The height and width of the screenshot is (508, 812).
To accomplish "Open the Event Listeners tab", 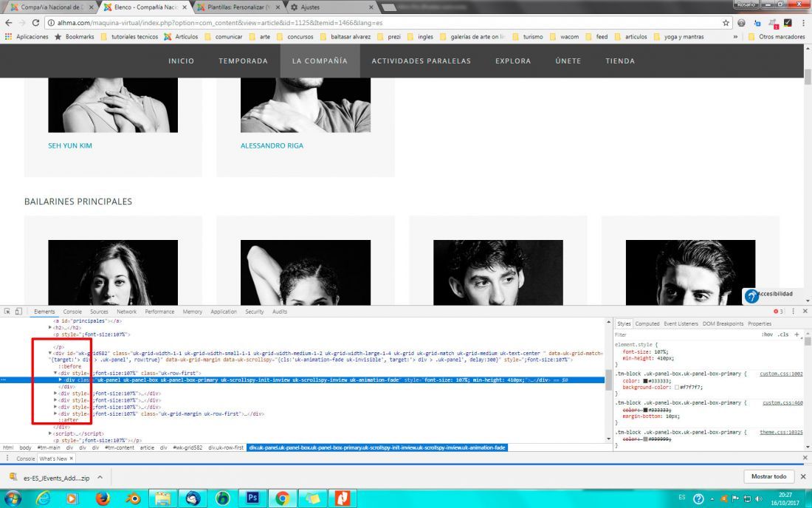I will [681, 323].
